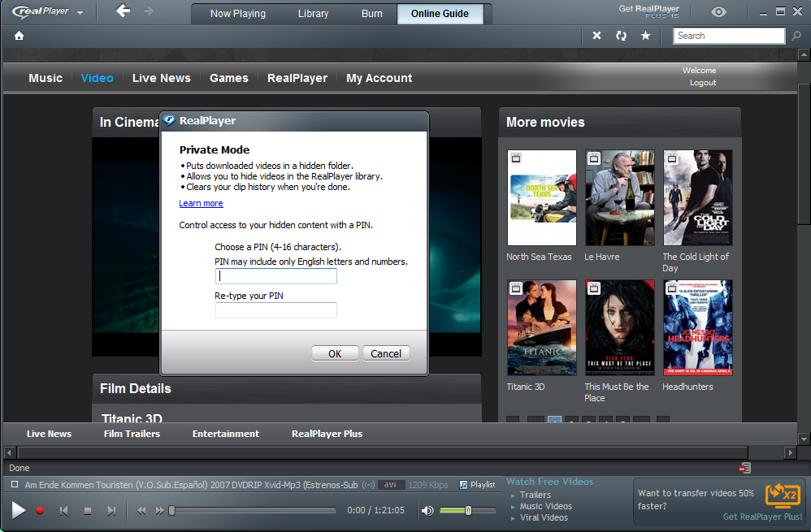Add page to favorites with the star
Viewport: 811px width, 532px height.
(x=645, y=36)
